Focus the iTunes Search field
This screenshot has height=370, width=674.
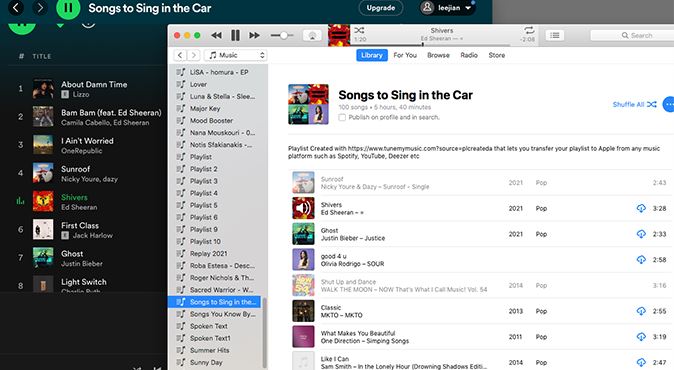[632, 35]
